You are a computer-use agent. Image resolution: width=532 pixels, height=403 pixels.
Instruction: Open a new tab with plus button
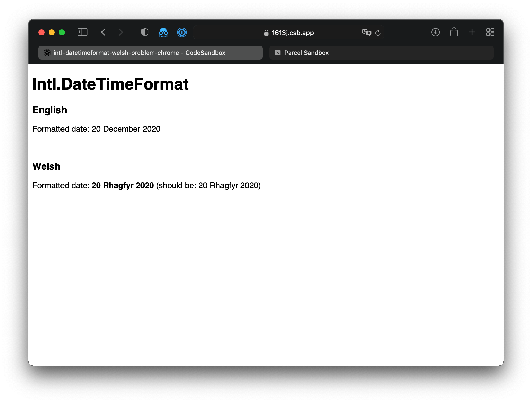[x=472, y=32]
